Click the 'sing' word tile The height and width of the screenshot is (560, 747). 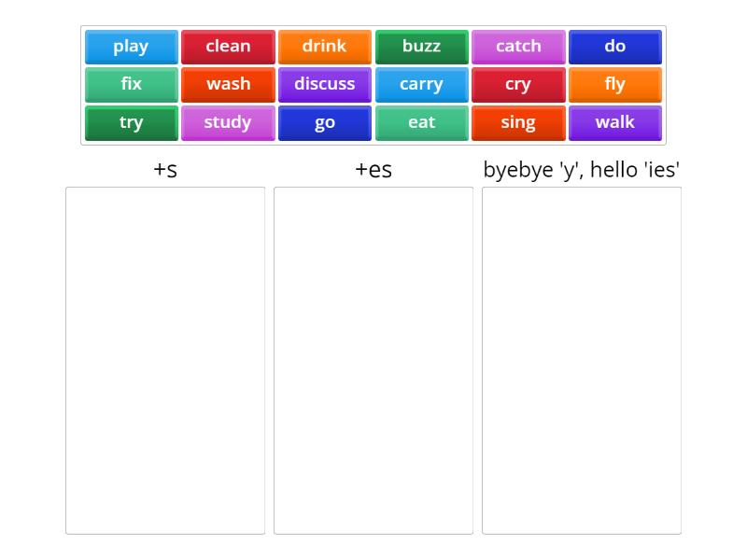[x=518, y=122]
